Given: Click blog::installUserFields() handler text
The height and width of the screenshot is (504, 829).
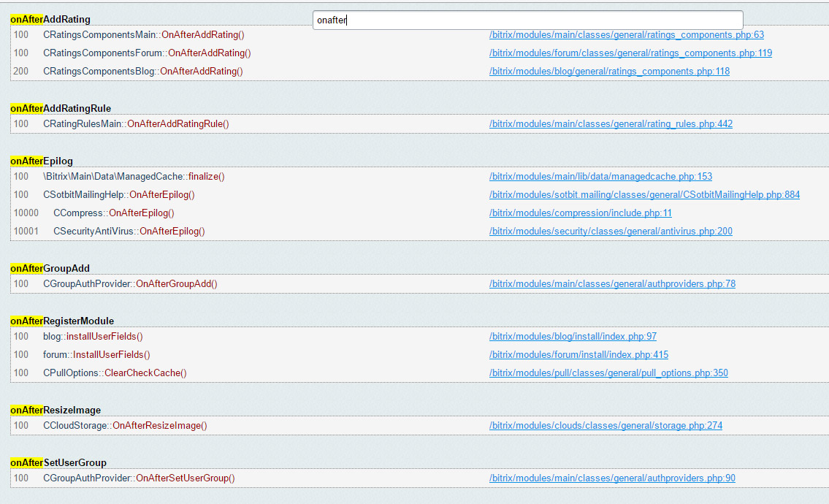Looking at the screenshot, I should point(93,336).
